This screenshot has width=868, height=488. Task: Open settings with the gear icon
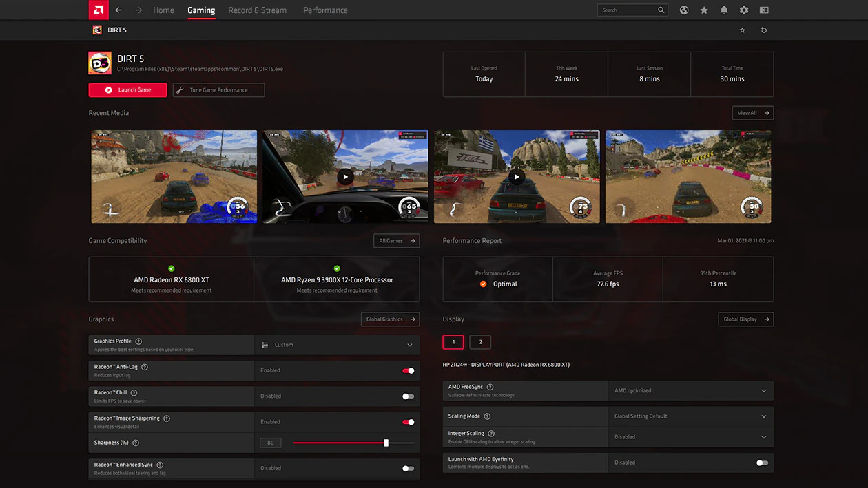click(744, 10)
